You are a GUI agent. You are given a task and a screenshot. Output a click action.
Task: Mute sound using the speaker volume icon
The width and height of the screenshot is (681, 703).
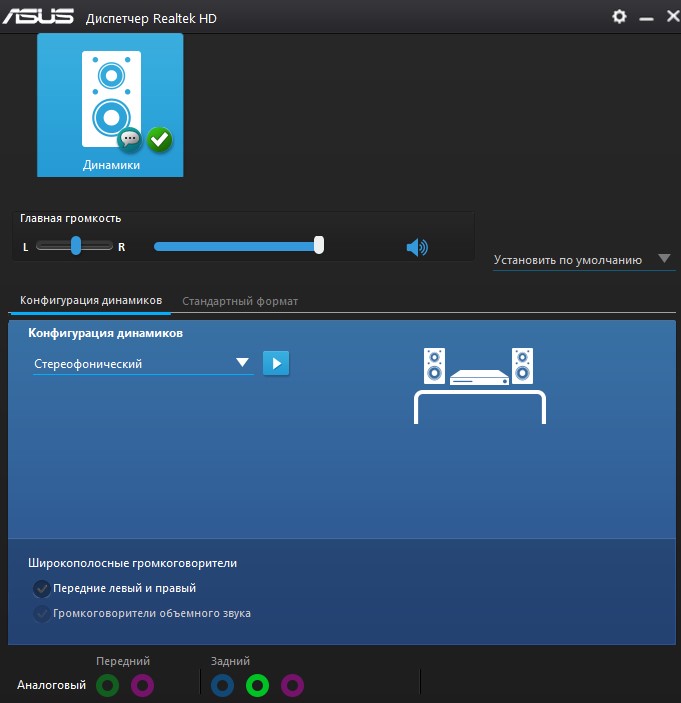[x=417, y=247]
